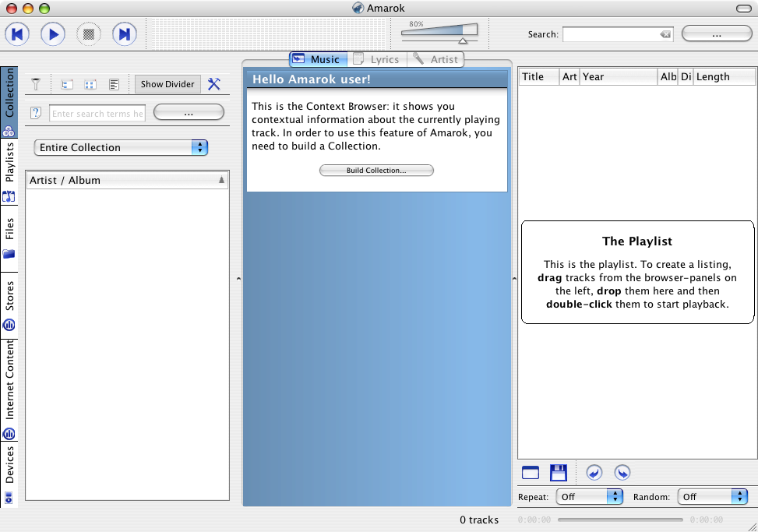Open the Repeat mode dropdown
The width and height of the screenshot is (758, 532).
(x=589, y=496)
